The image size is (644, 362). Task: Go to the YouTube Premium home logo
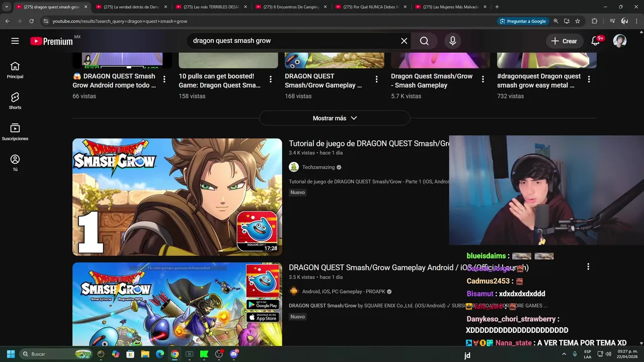click(x=52, y=41)
